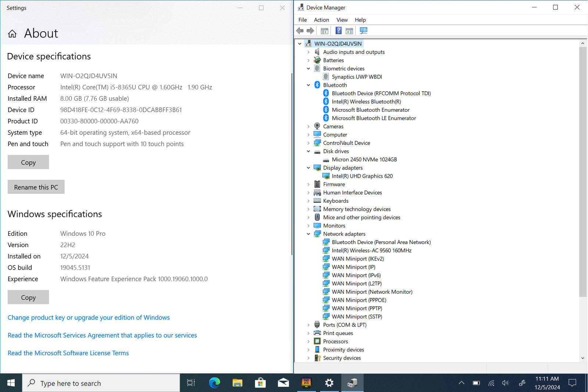Open the File menu in Device Manager
The width and height of the screenshot is (588, 392).
tap(302, 20)
